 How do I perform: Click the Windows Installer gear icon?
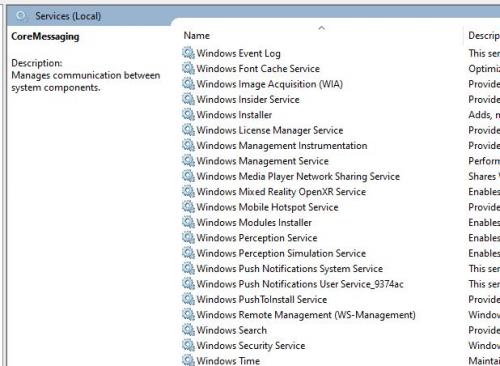(x=188, y=114)
